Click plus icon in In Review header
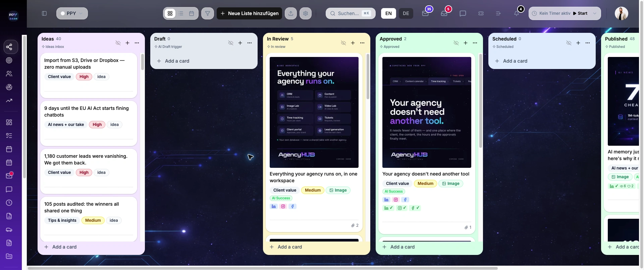The image size is (644, 270). (353, 43)
